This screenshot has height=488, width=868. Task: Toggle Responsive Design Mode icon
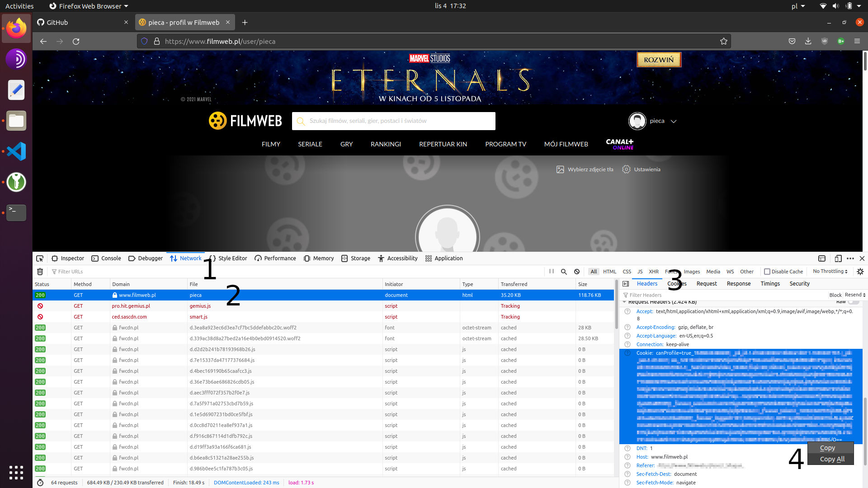click(x=838, y=258)
